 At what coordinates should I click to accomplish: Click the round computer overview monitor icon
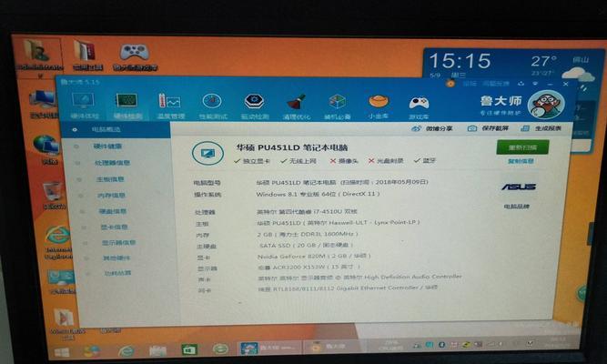[207, 154]
